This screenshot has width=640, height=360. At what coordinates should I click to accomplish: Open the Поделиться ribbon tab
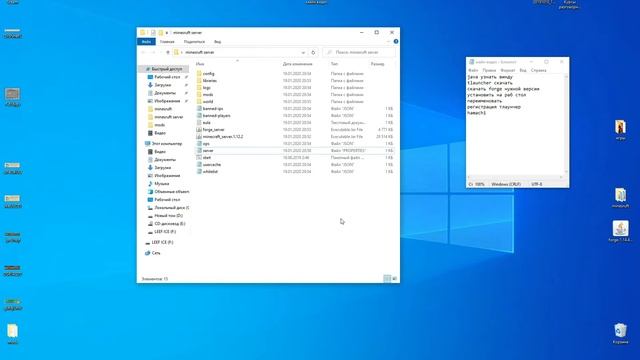point(194,42)
